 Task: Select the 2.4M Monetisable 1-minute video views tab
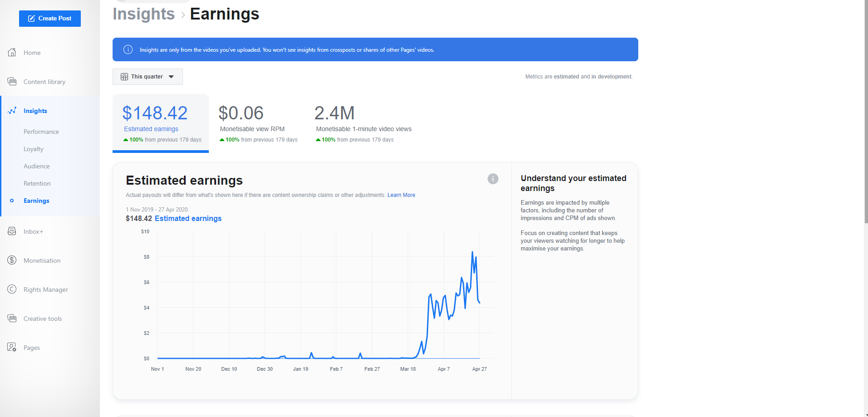363,123
